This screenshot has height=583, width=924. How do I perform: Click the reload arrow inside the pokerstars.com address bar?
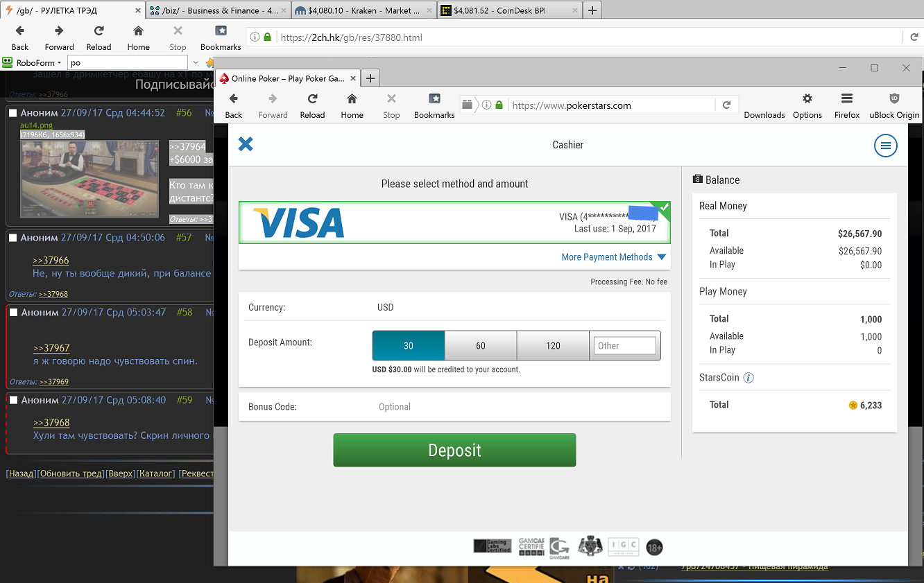click(x=726, y=105)
